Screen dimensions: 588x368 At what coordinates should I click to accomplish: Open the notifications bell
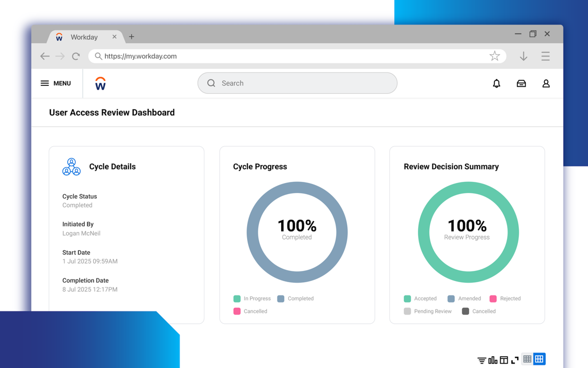coord(496,84)
